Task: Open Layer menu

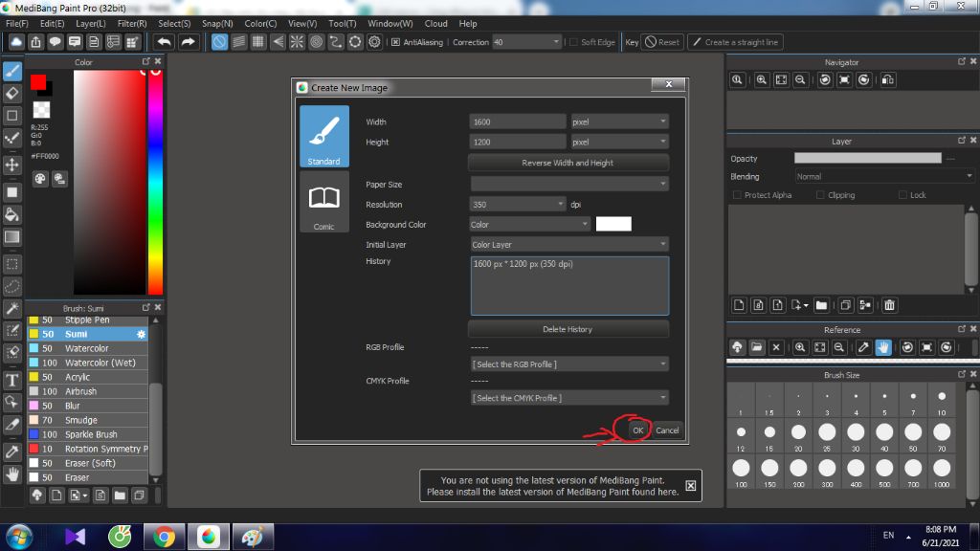Action: tap(91, 23)
